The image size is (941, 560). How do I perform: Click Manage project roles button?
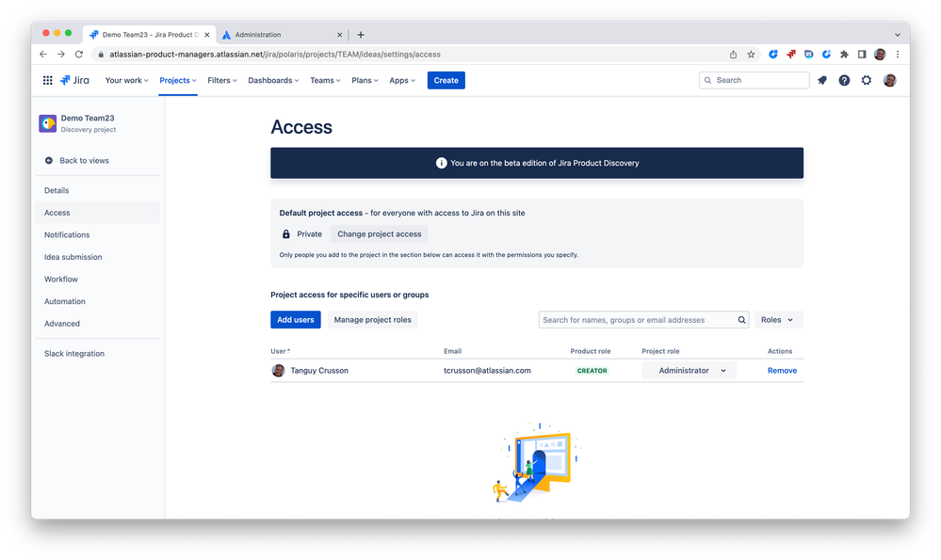(373, 320)
